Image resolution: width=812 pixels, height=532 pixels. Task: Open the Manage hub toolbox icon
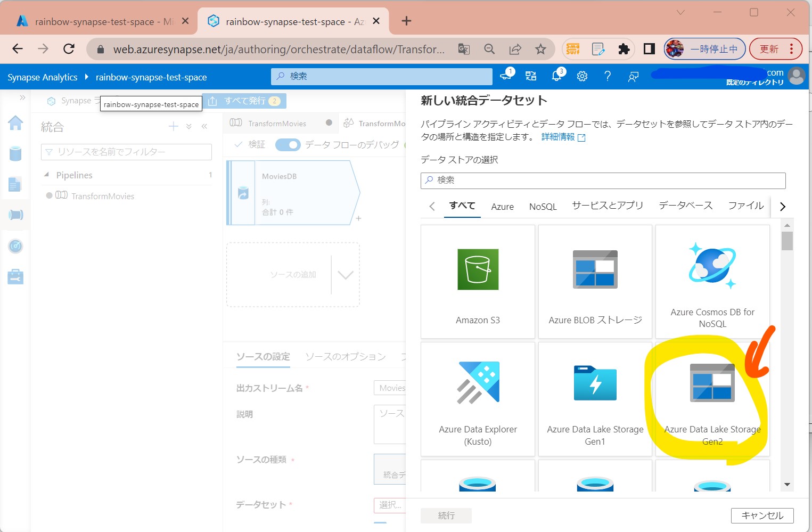[15, 277]
